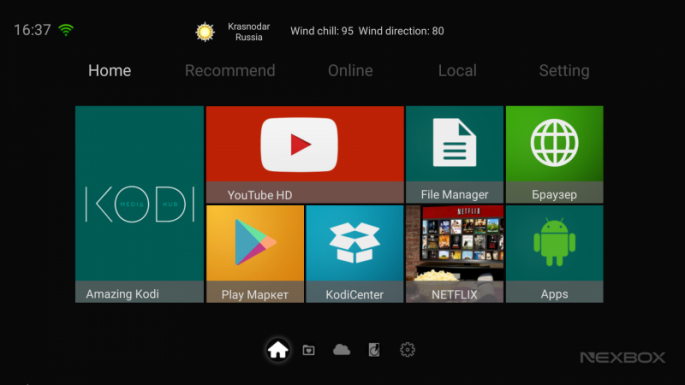Switch to the Online tab
Image resolution: width=685 pixels, height=385 pixels.
point(350,70)
